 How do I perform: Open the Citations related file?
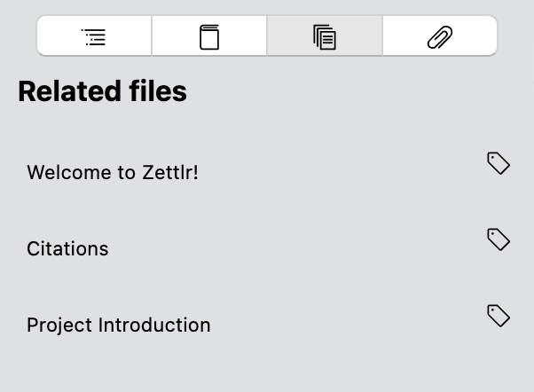click(67, 248)
